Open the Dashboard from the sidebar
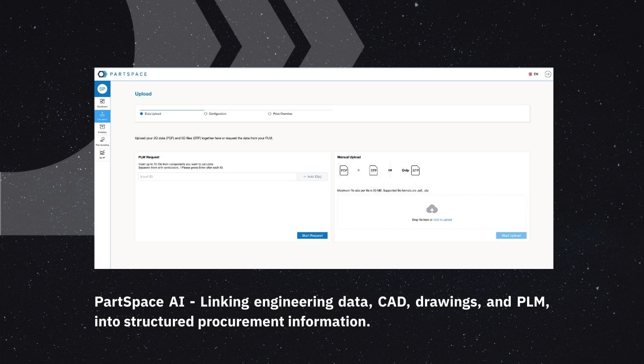644x364 pixels. point(102,103)
